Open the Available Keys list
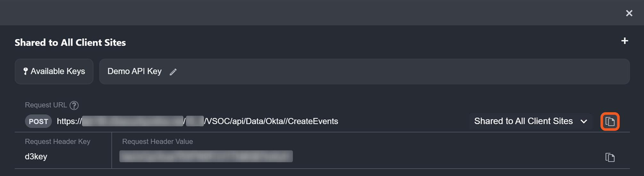Image resolution: width=644 pixels, height=176 pixels. (54, 71)
